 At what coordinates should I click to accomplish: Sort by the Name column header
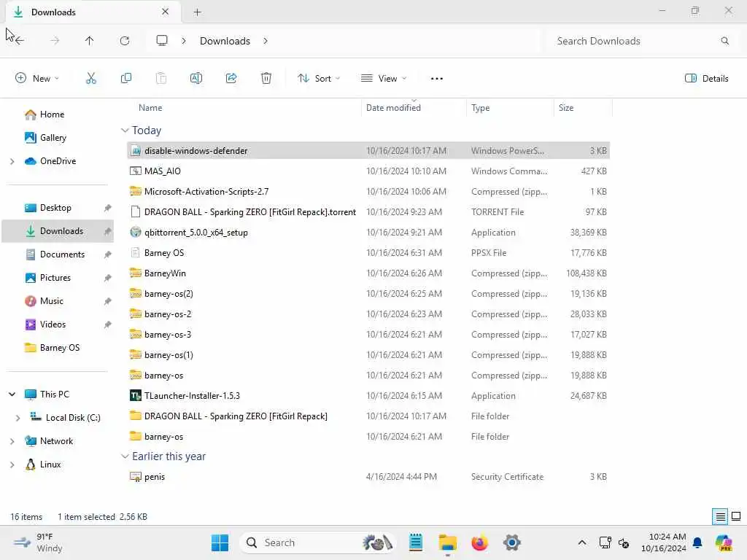coord(150,108)
